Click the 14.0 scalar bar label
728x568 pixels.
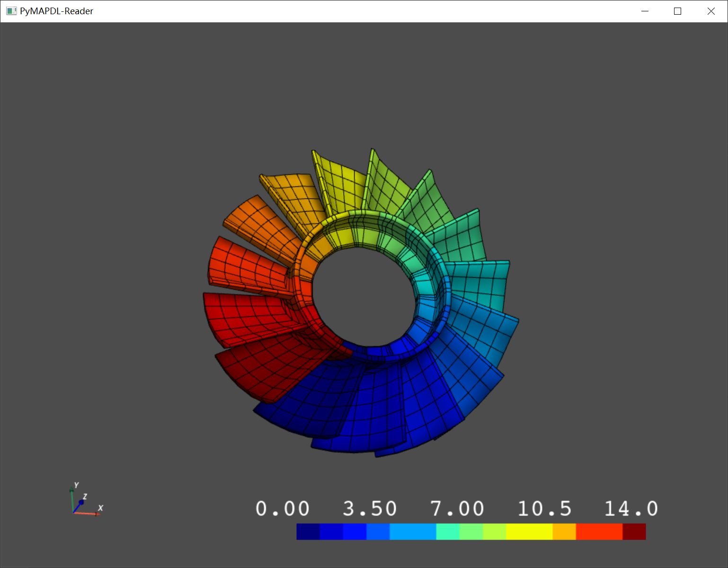631,509
